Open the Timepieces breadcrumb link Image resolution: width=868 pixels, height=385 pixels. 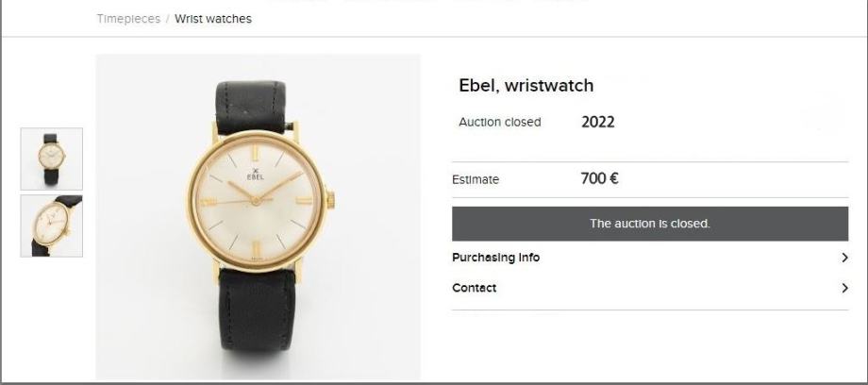pos(128,19)
